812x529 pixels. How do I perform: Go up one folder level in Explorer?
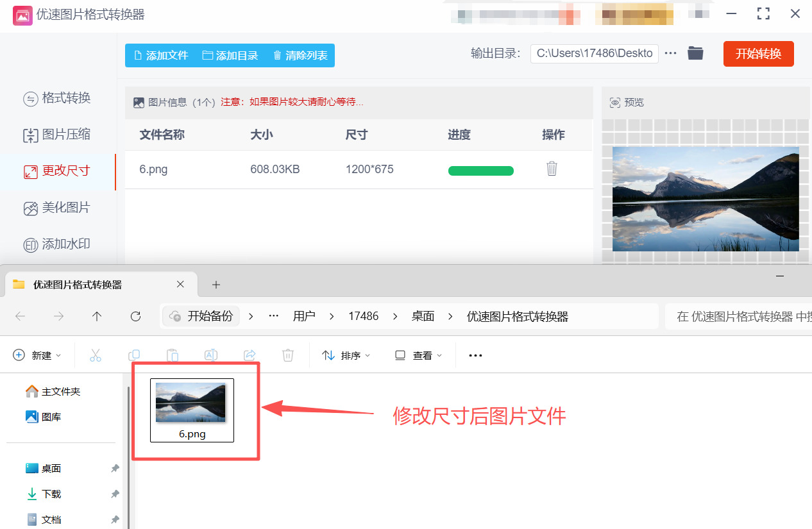point(97,316)
